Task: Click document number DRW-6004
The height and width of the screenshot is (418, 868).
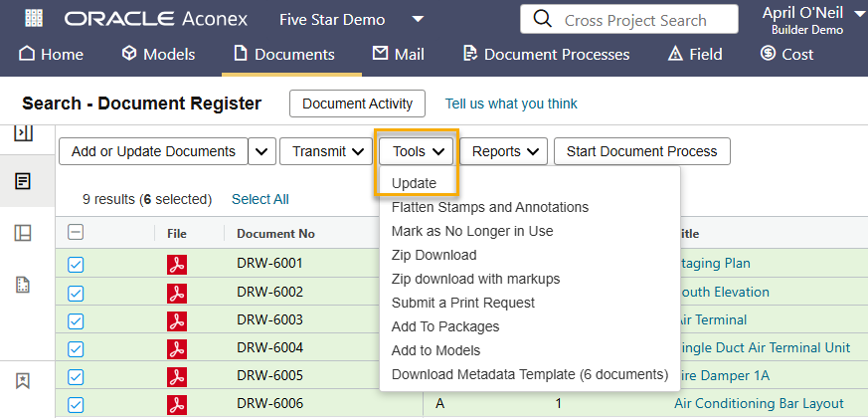Action: click(x=269, y=347)
